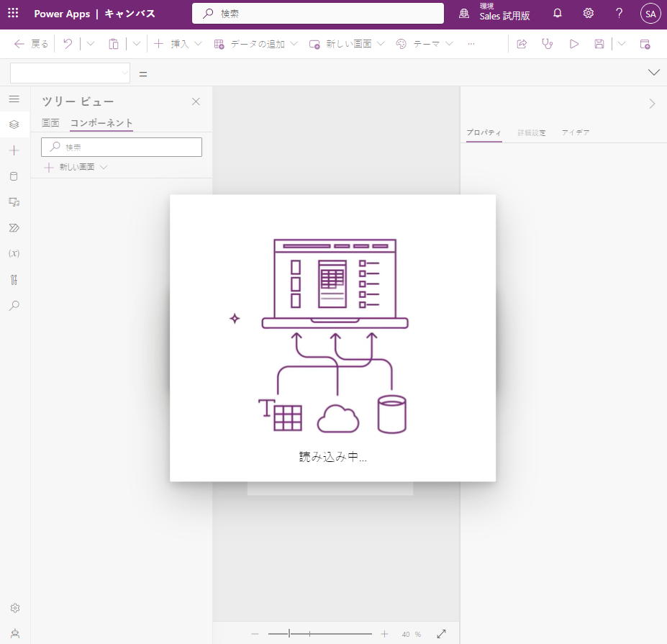Screen dimensions: 667x644
Task: Click the insert plus icon in sidebar
Action: click(x=14, y=150)
